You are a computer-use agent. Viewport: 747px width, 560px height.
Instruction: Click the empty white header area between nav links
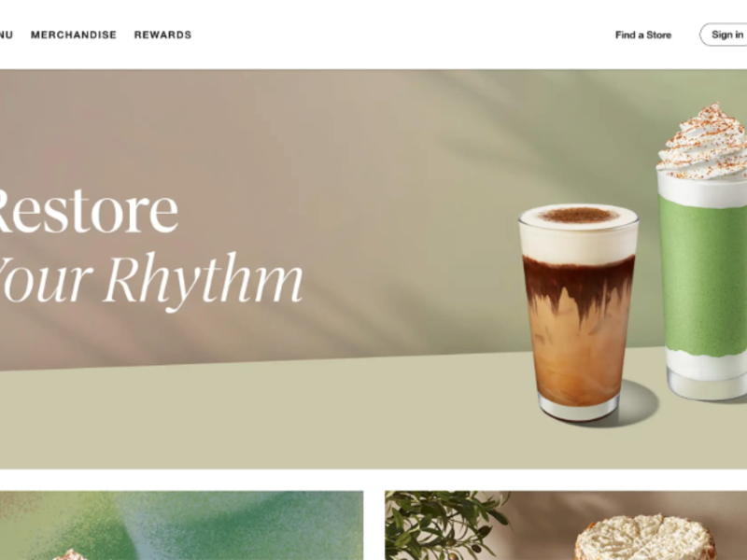coord(402,35)
